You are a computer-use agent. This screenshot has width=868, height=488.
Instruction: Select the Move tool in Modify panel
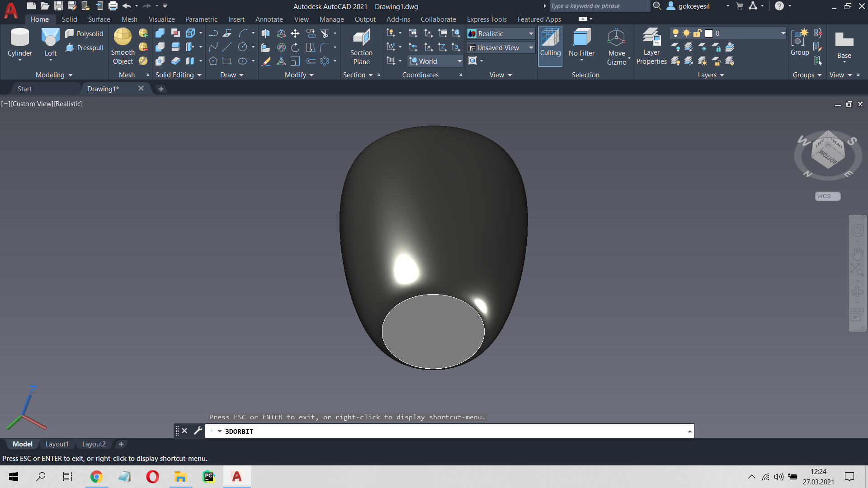point(295,33)
